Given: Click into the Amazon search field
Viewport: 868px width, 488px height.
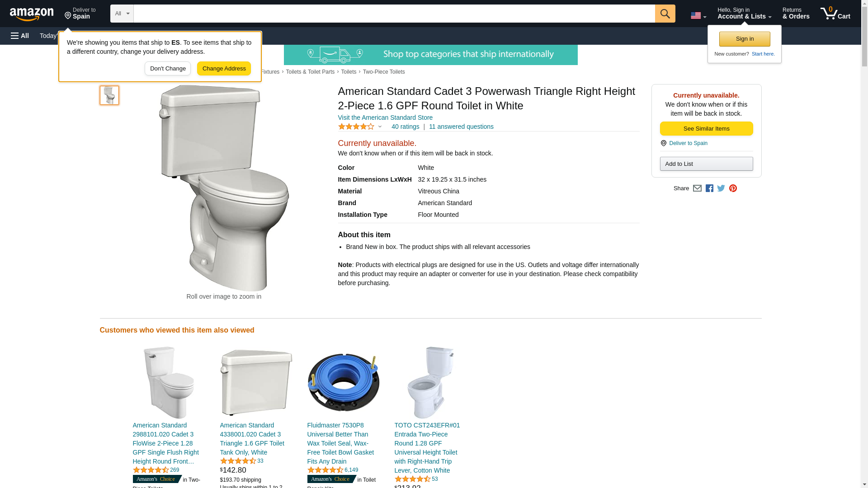Looking at the screenshot, I should pos(394,14).
